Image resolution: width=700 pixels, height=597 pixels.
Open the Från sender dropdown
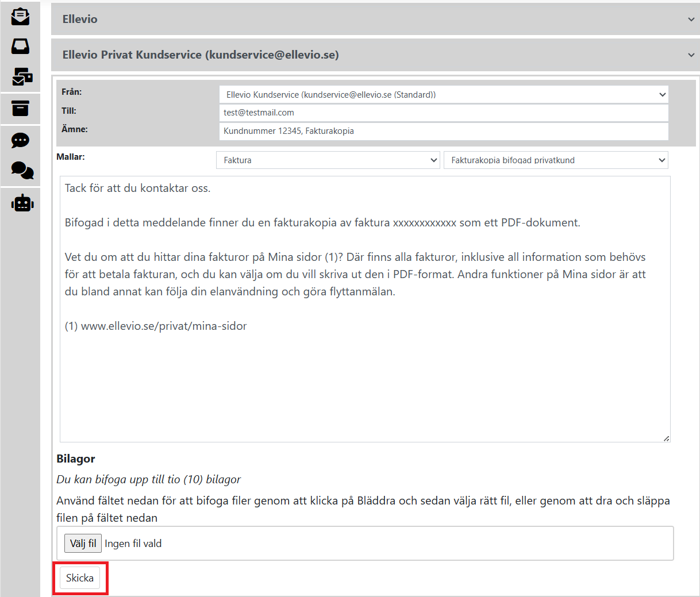pyautogui.click(x=444, y=94)
